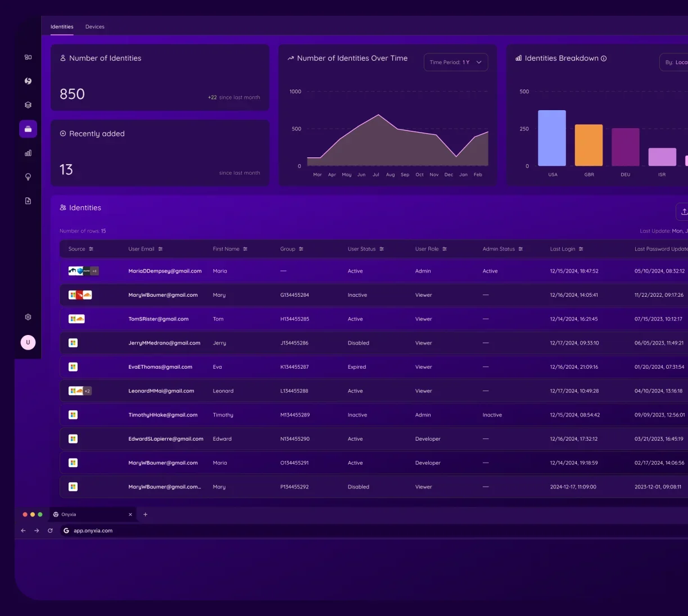The height and width of the screenshot is (616, 688).
Task: Open the Source column filter
Action: point(91,249)
